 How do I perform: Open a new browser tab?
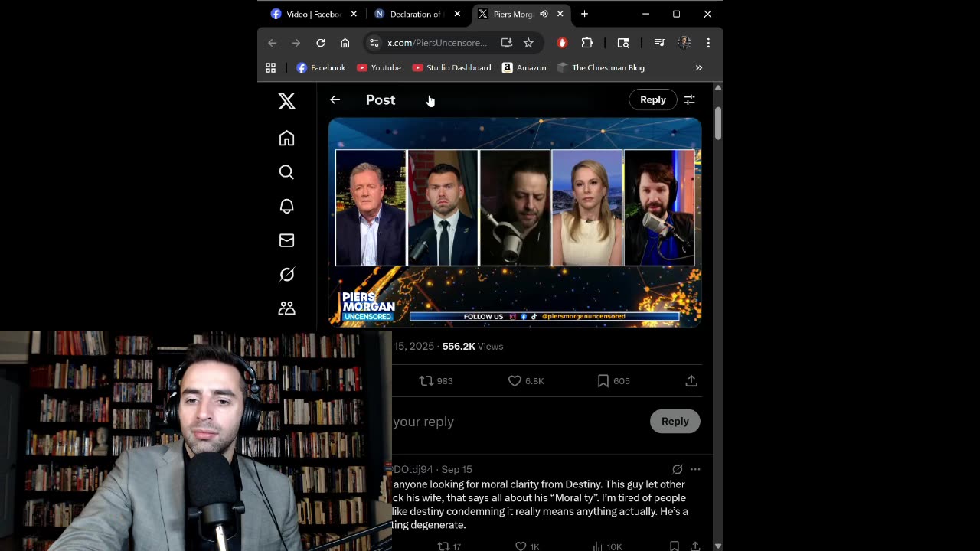point(584,14)
